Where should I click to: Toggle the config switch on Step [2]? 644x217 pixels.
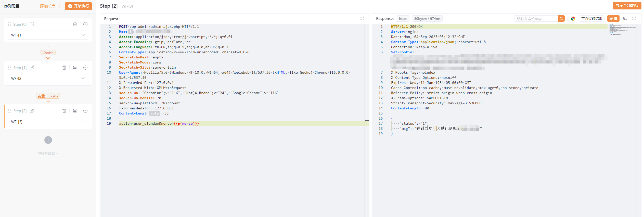[75, 111]
